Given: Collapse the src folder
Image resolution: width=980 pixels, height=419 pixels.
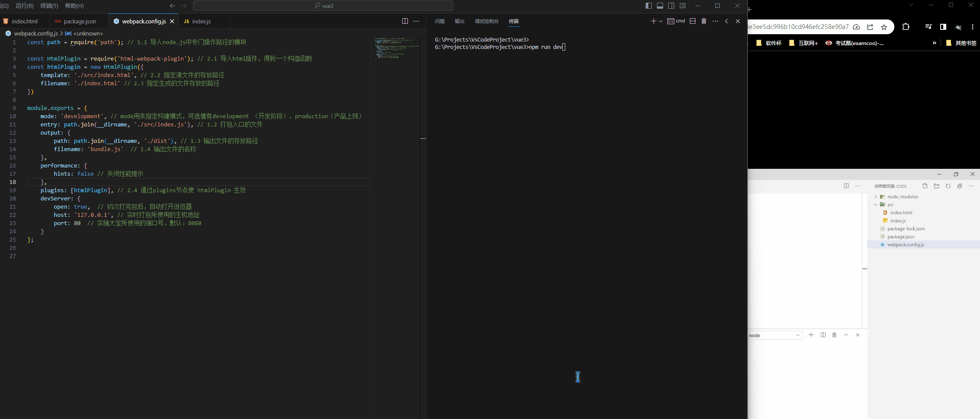Looking at the screenshot, I should (876, 205).
